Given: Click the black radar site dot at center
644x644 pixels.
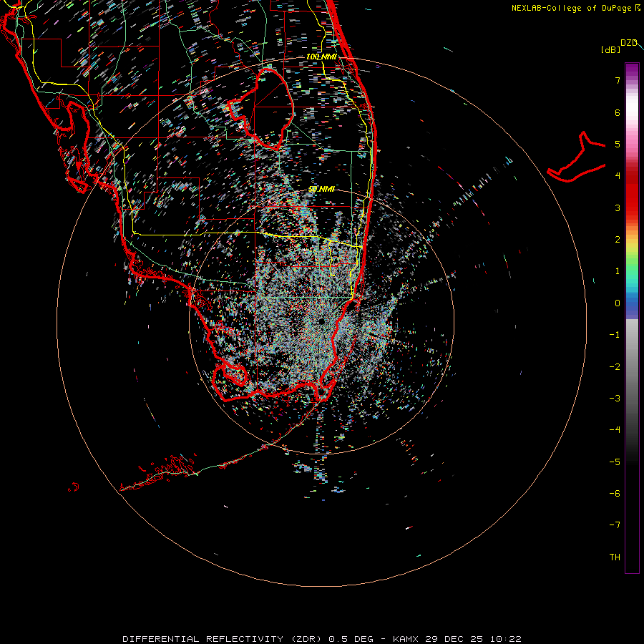Looking at the screenshot, I should [x=321, y=321].
